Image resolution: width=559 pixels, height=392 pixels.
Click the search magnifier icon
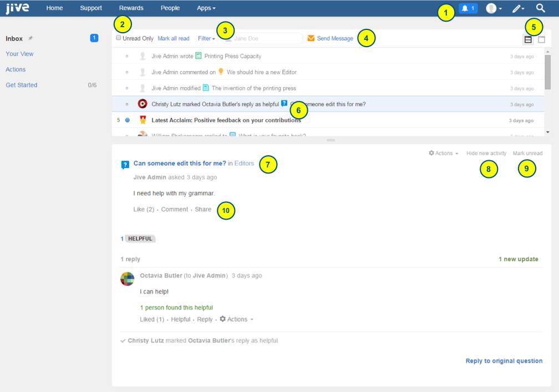tap(540, 8)
